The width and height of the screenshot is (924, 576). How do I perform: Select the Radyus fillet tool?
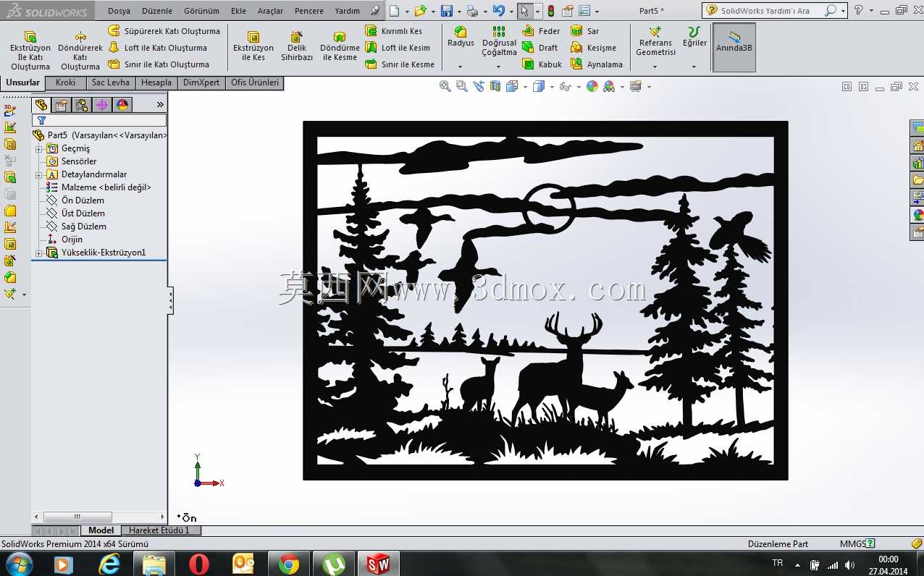coord(461,37)
